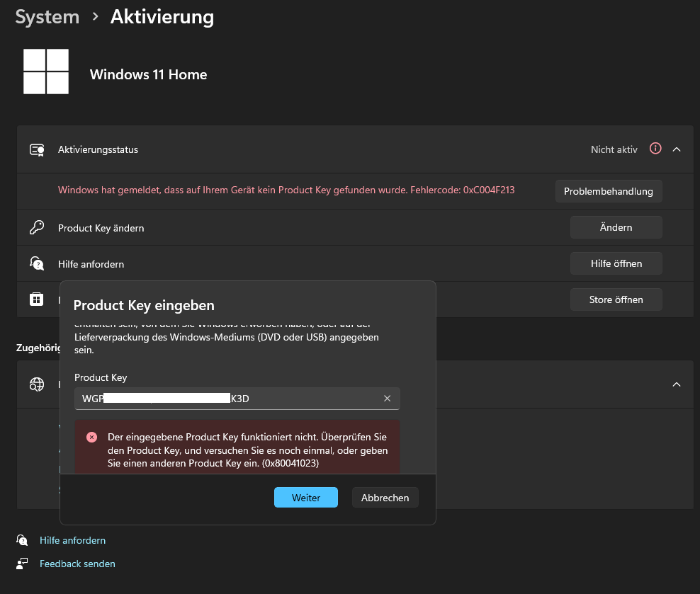Click Weiter in the dialog
700x594 pixels.
(306, 498)
